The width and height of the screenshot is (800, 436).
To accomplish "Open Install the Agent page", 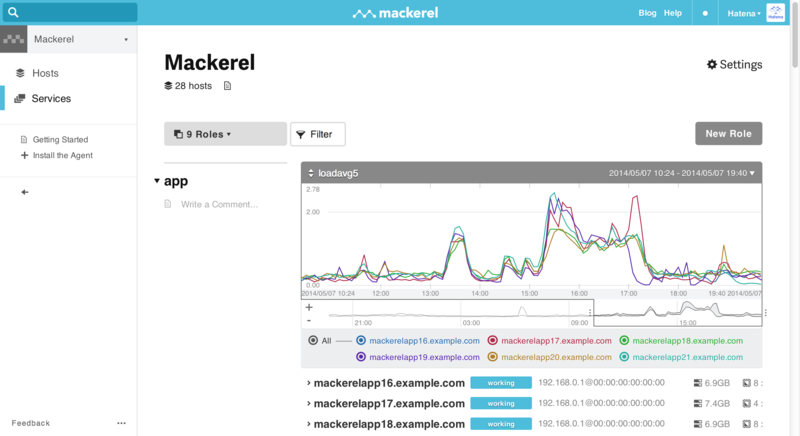I will 63,155.
